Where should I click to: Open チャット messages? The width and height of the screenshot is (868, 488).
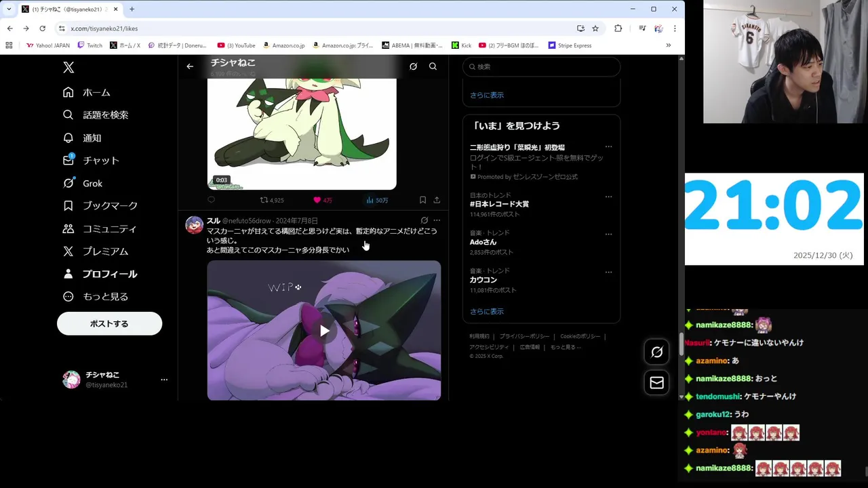[x=91, y=161]
